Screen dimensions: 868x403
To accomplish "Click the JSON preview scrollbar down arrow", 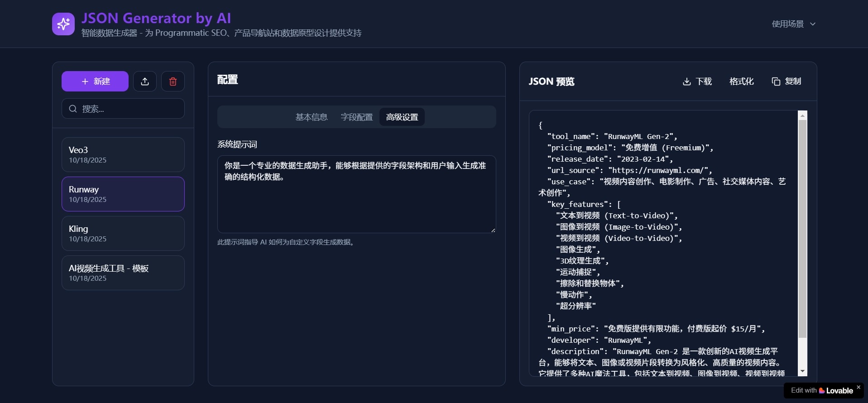I will (802, 371).
